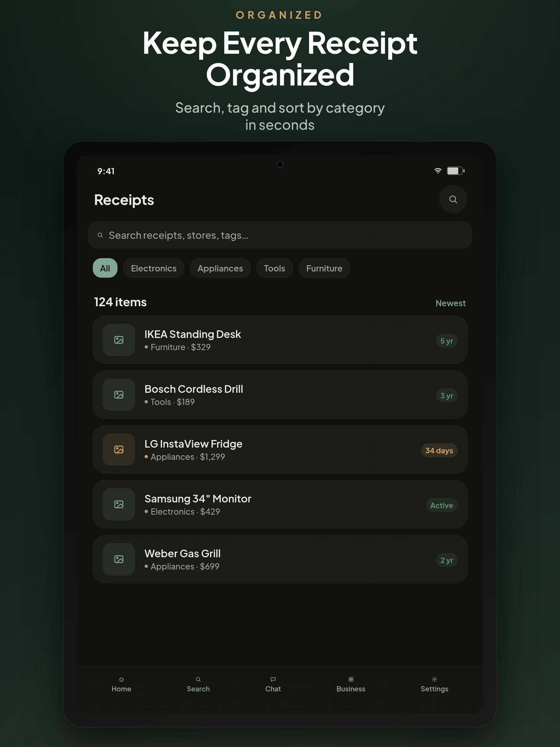Screen dimensions: 560x747
Task: Filter receipts by Electronics
Action: coord(154,268)
